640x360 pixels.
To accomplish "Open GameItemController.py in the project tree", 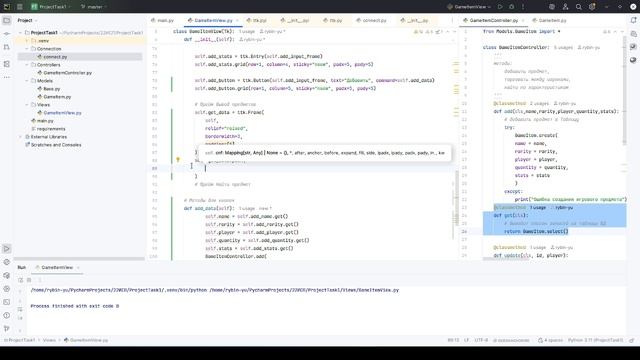I will [64, 73].
